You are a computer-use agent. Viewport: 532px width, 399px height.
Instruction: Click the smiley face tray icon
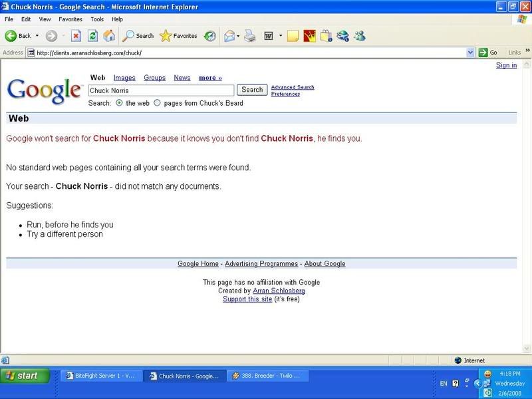click(487, 374)
